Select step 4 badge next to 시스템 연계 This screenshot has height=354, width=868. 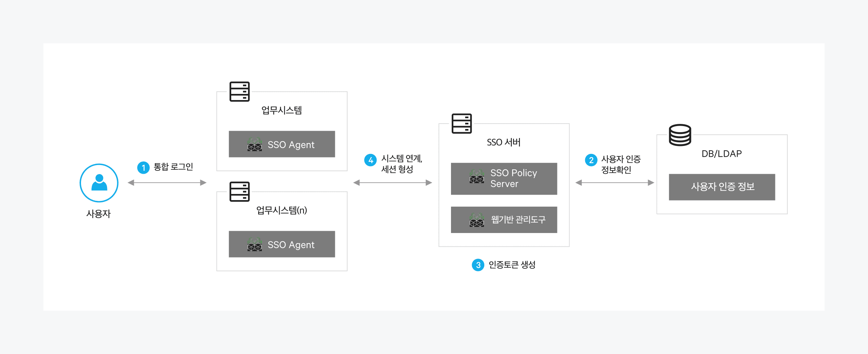point(370,160)
